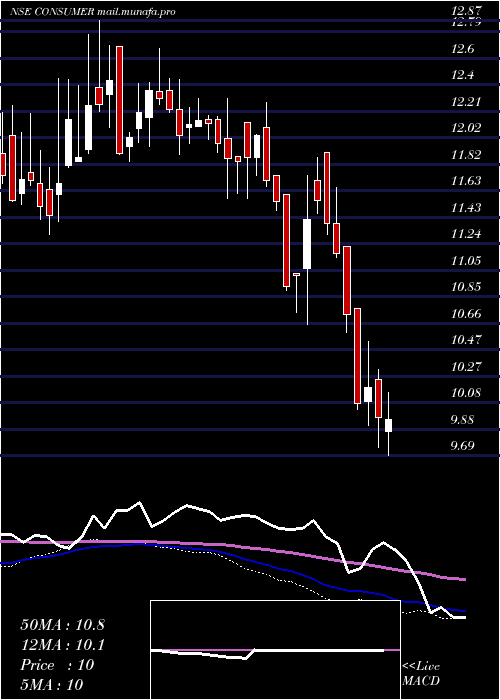
Task: Click the '5MA : 10' readout
Action: (52, 685)
